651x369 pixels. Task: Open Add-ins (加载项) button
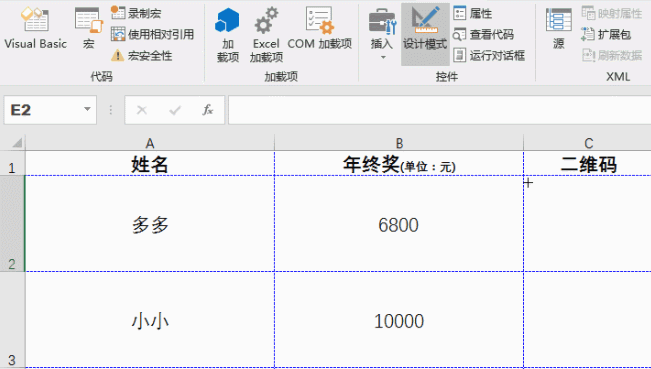(228, 35)
